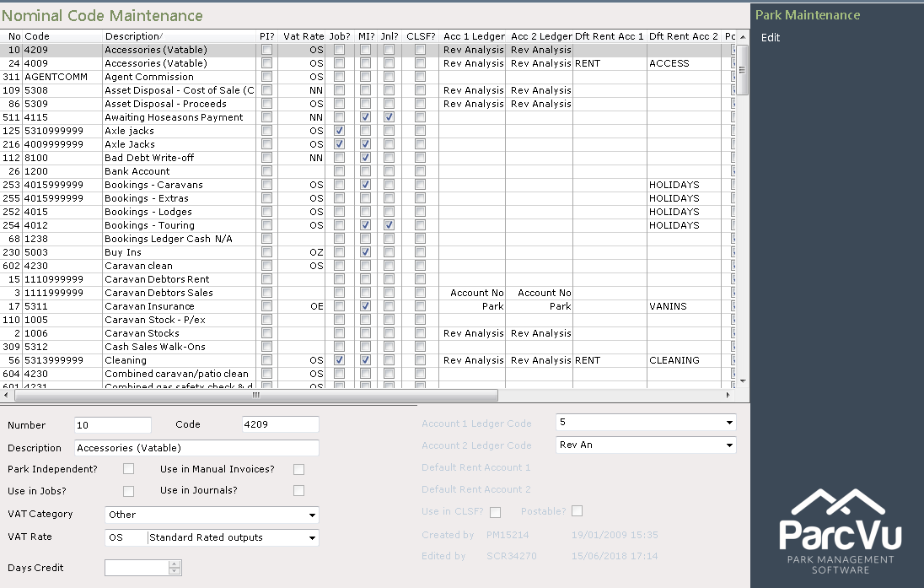This screenshot has height=588, width=924.
Task: Click the vertical scrollbar down arrow
Action: coord(743,381)
